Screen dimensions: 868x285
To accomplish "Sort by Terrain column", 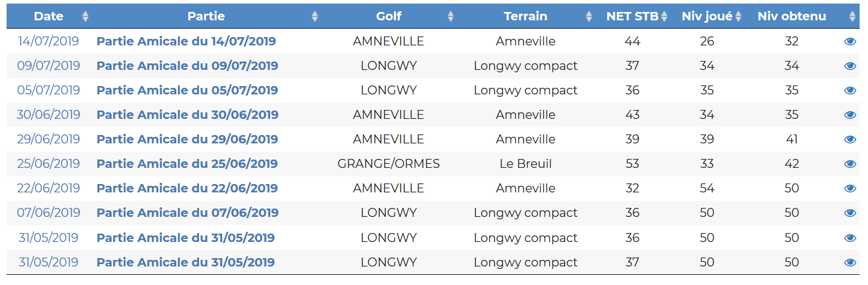I will (x=589, y=17).
